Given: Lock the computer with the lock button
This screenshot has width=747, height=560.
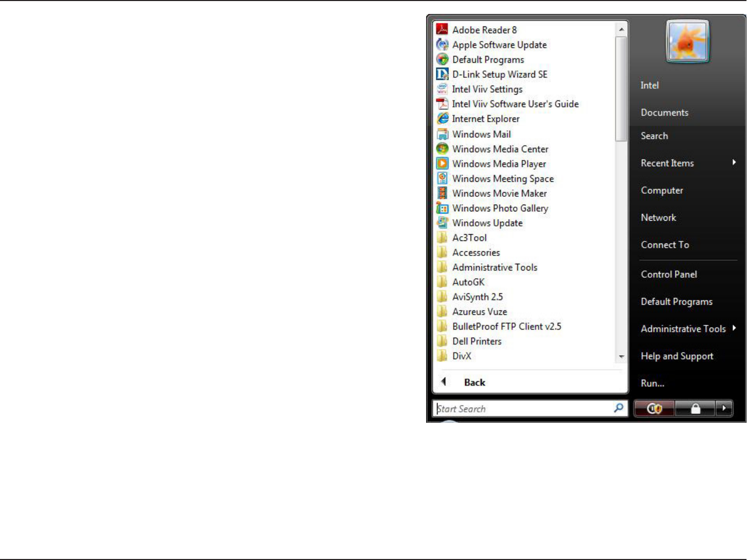Looking at the screenshot, I should pyautogui.click(x=695, y=409).
